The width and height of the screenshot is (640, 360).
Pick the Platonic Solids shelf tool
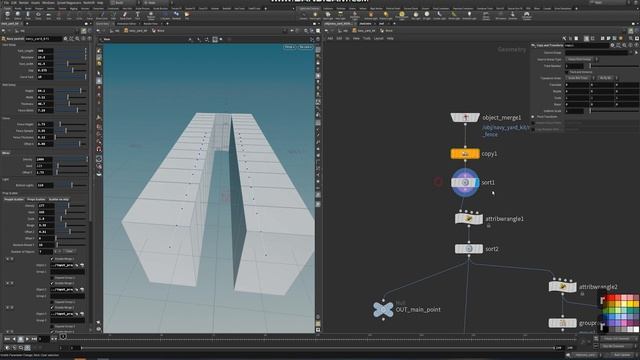(151, 15)
